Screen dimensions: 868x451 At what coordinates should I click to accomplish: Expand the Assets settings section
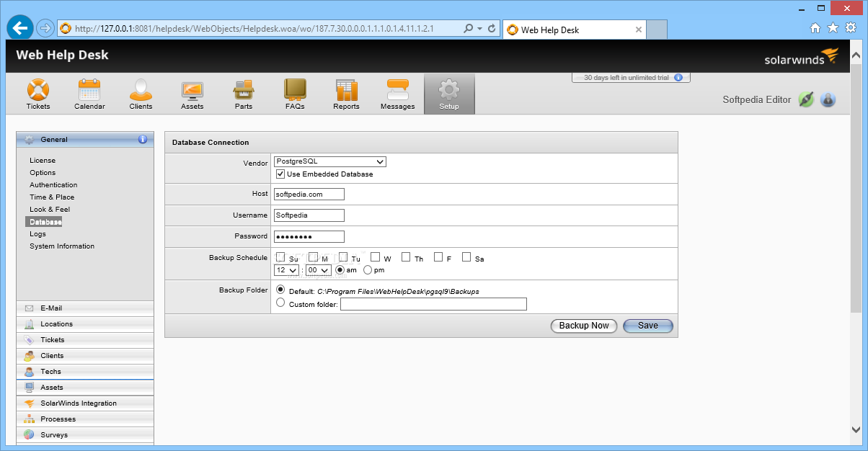pyautogui.click(x=85, y=388)
